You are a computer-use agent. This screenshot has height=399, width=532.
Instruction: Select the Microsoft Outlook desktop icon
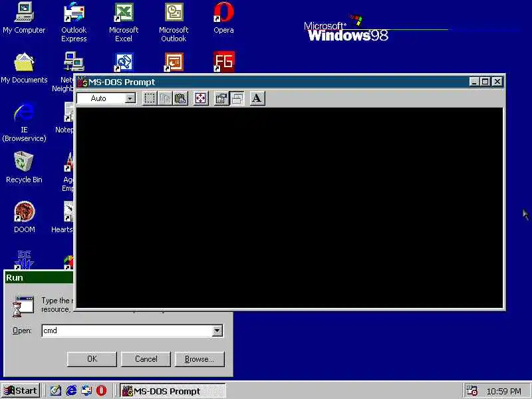coord(174,22)
